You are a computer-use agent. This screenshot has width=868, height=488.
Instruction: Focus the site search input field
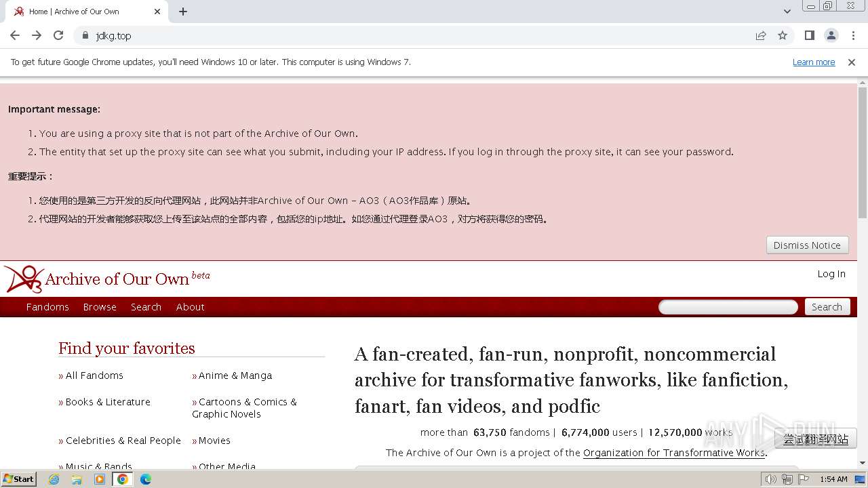(728, 307)
